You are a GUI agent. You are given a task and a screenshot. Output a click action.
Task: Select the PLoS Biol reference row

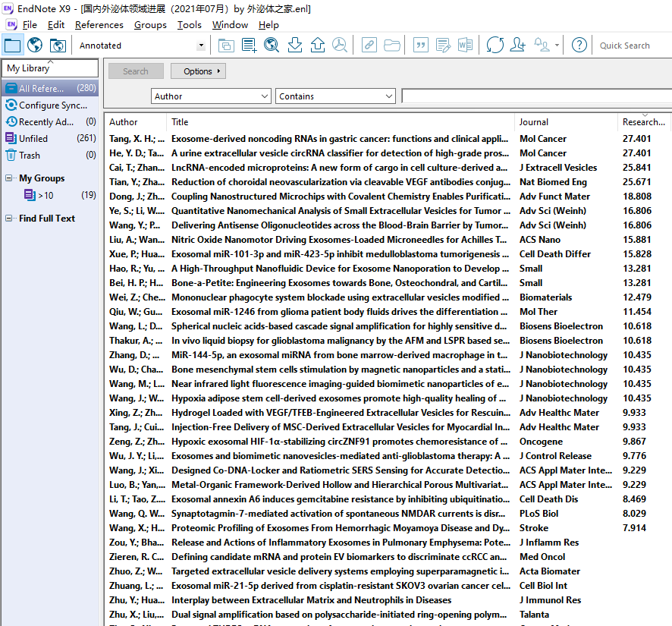click(388, 514)
